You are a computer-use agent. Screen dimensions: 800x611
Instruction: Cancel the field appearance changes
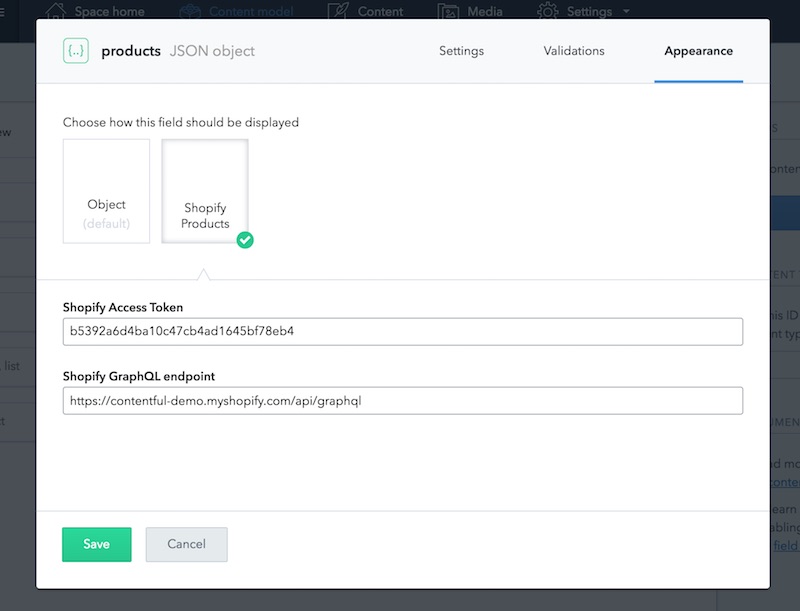[x=186, y=544]
